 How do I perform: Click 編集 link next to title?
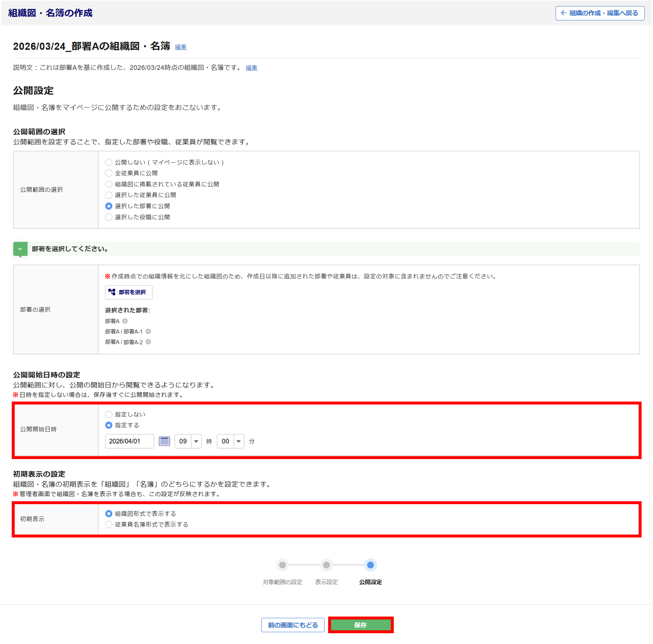[x=181, y=47]
